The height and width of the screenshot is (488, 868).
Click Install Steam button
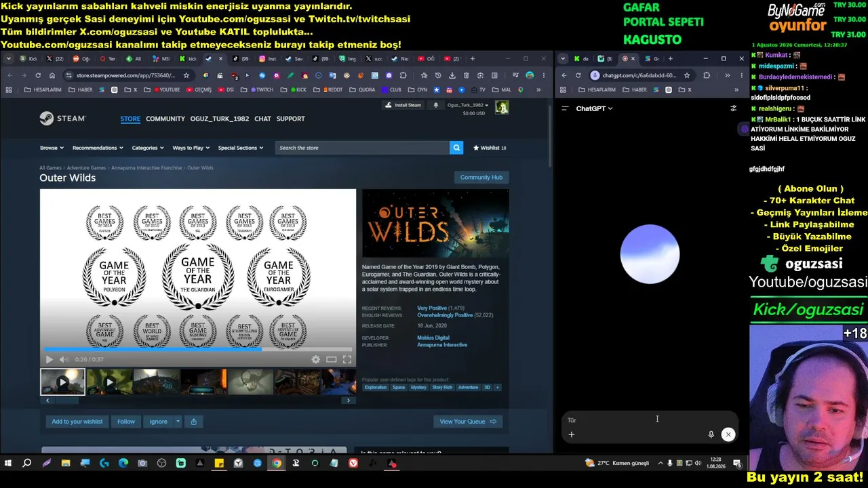403,105
